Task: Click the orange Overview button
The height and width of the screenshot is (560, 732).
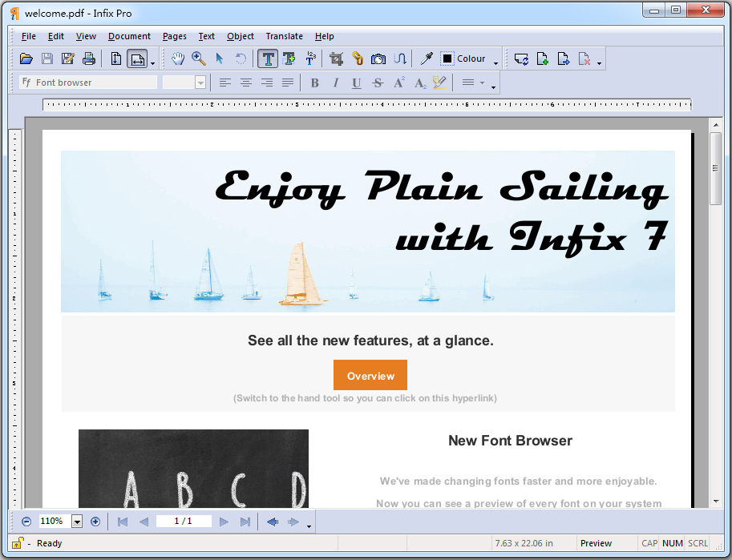Action: pyautogui.click(x=370, y=375)
